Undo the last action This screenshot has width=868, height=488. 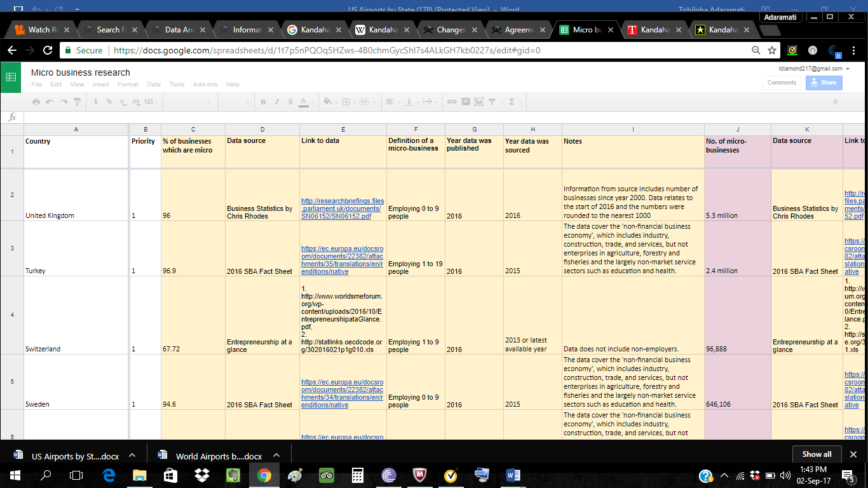pyautogui.click(x=50, y=102)
